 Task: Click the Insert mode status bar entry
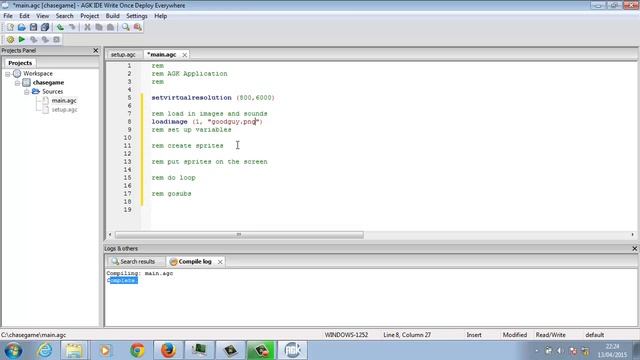click(x=474, y=335)
